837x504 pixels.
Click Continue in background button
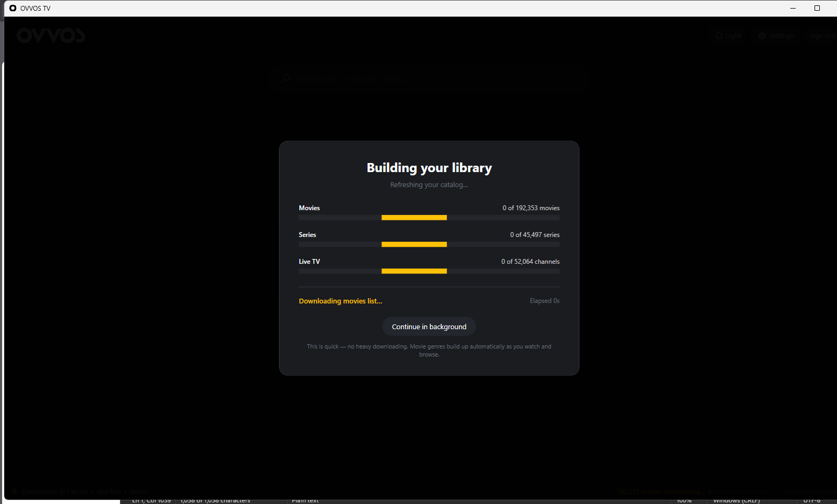pos(429,327)
